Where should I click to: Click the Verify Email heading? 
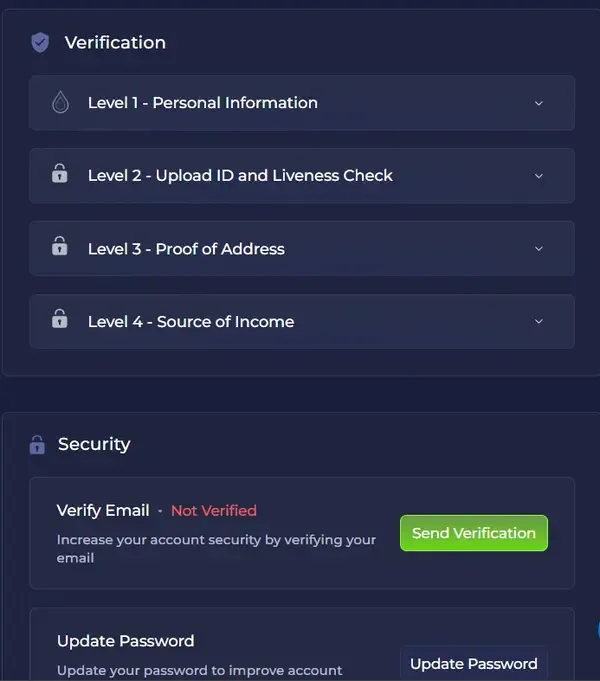click(x=103, y=511)
